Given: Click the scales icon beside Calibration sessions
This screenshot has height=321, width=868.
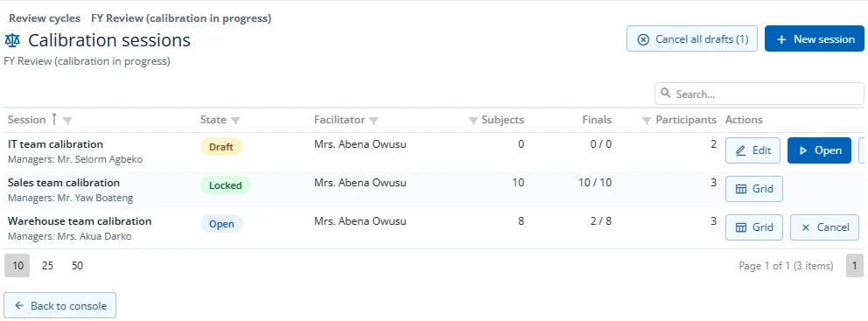Looking at the screenshot, I should 12,40.
